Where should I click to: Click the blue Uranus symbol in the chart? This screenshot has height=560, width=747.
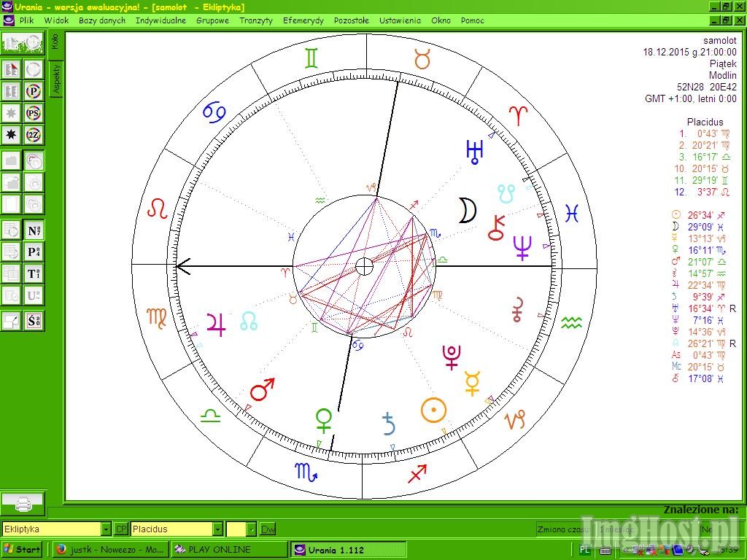[474, 152]
